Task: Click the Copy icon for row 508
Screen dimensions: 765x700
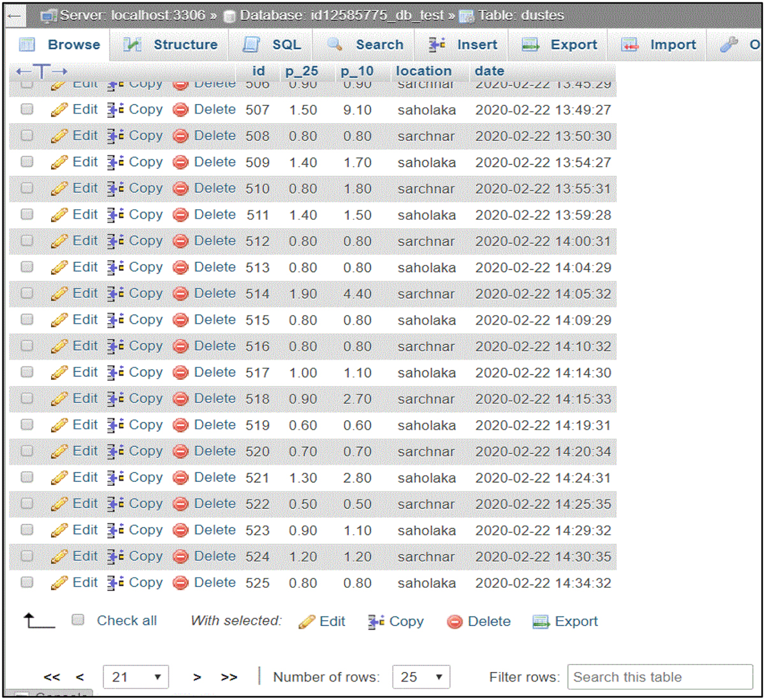Action: point(115,136)
